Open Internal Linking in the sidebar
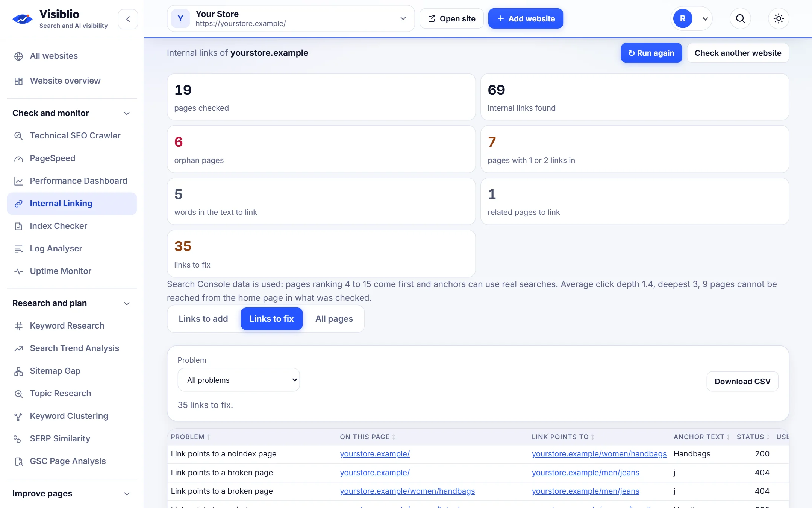The height and width of the screenshot is (508, 812). 72,204
